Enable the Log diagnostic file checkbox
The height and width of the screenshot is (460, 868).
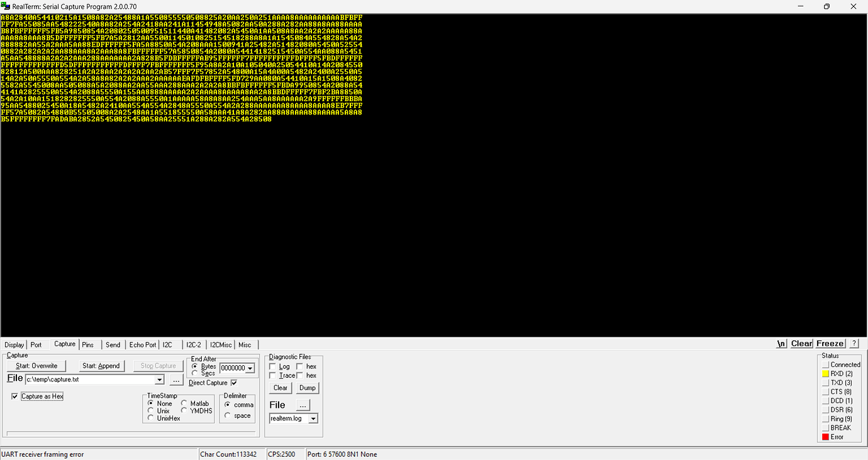273,366
